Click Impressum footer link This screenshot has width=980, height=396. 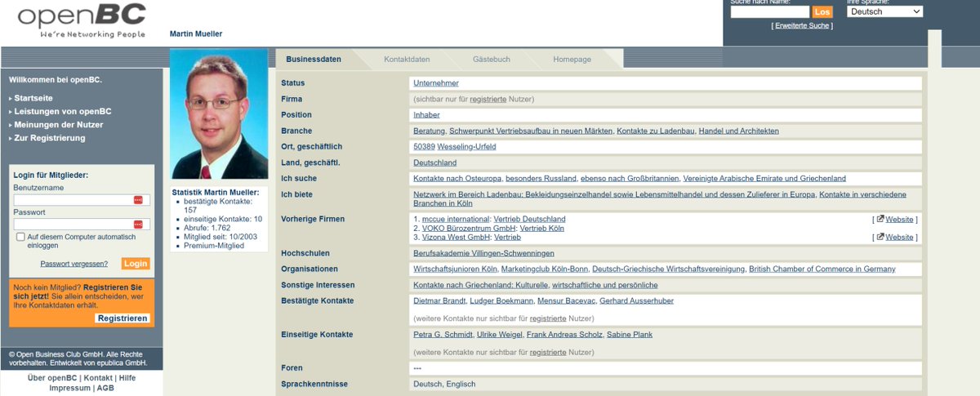[69, 388]
